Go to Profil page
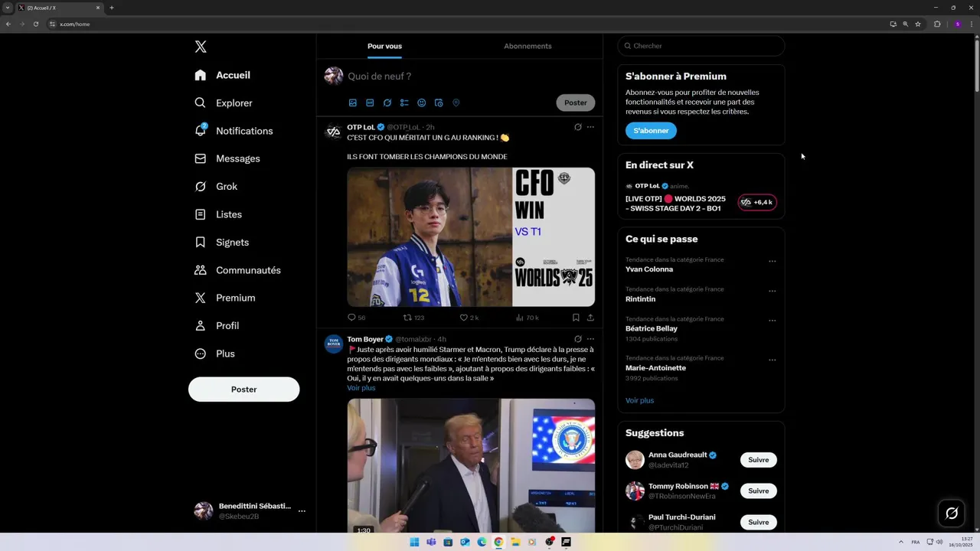 coord(217,325)
